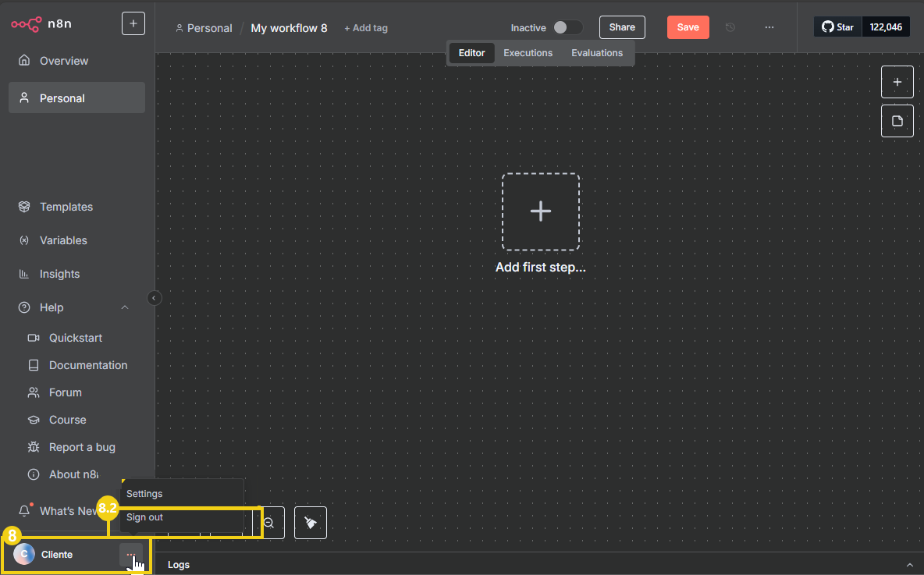Select Personal in the sidebar
Image resolution: width=924 pixels, height=575 pixels.
click(76, 98)
